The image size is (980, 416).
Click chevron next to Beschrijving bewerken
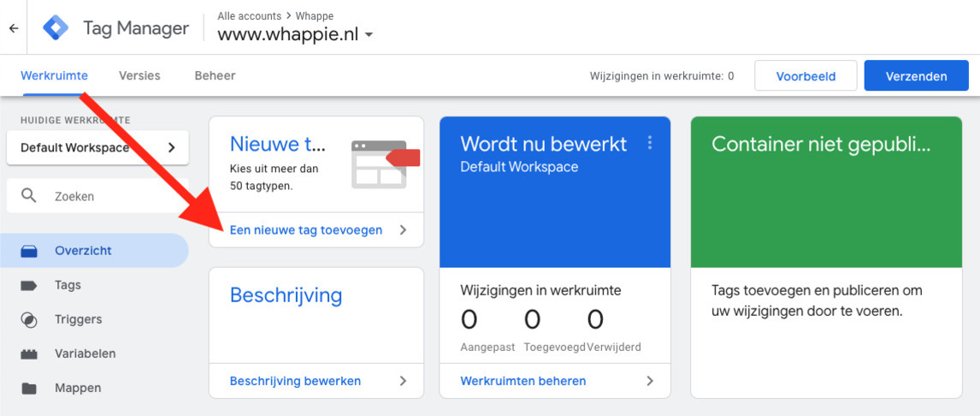click(403, 380)
